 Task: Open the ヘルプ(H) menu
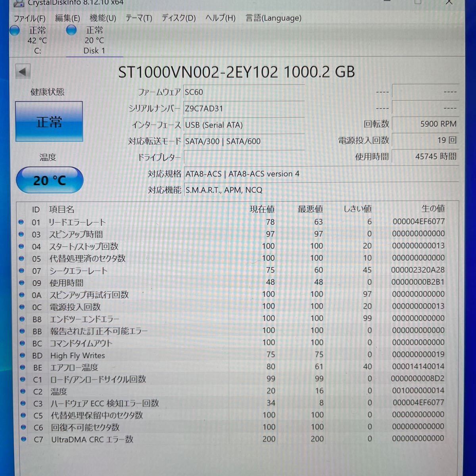tap(221, 18)
